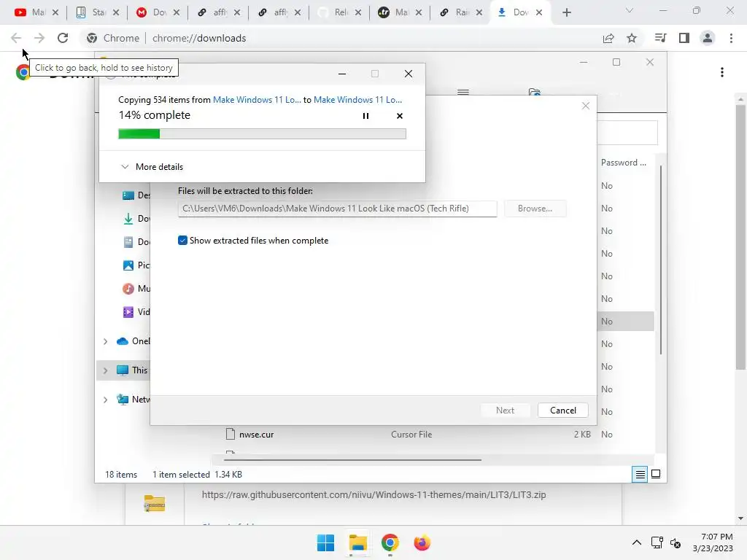This screenshot has width=747, height=560.
Task: Go forward in Chrome
Action: (39, 38)
